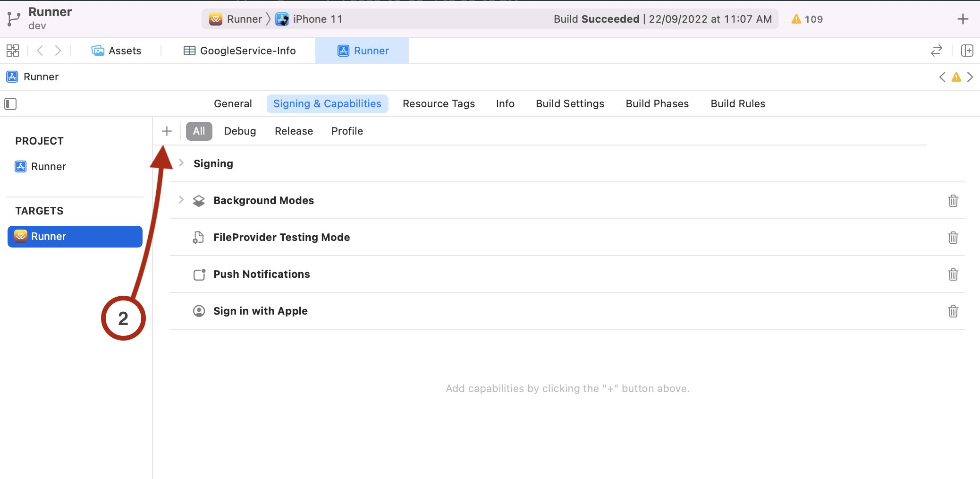
Task: Open the related items grid icon
Action: point(13,51)
